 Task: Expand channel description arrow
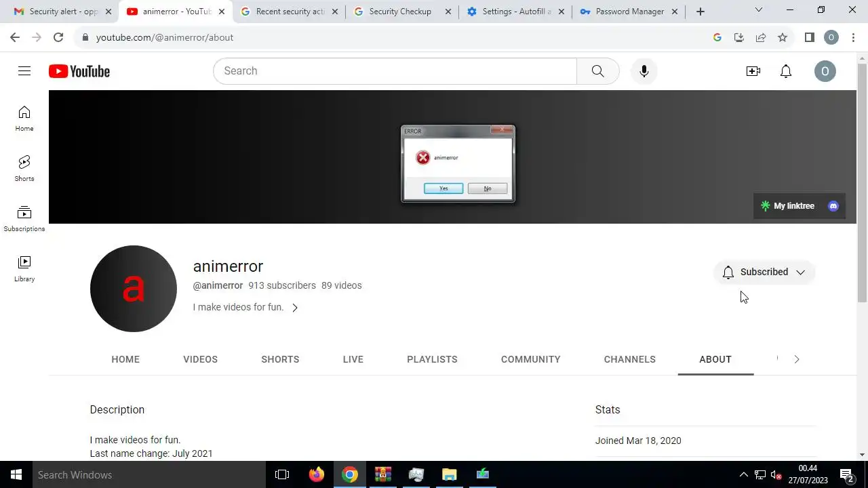(x=295, y=308)
